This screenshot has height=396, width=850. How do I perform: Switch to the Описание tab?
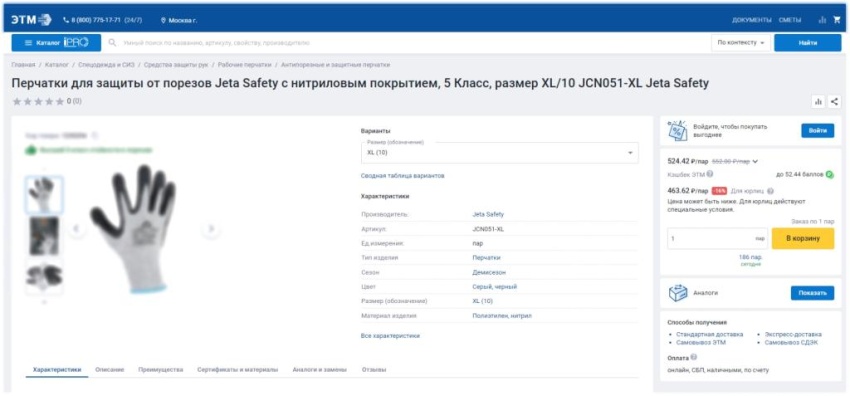110,369
